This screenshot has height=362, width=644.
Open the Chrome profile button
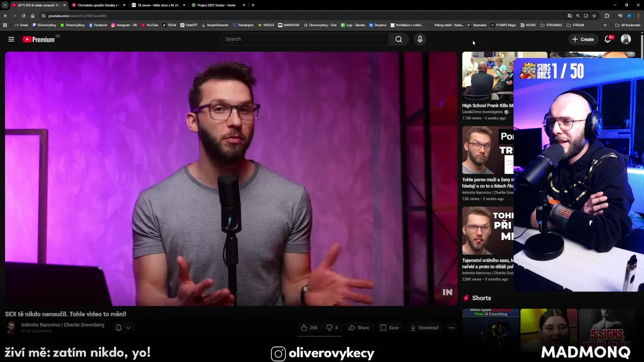(629, 16)
